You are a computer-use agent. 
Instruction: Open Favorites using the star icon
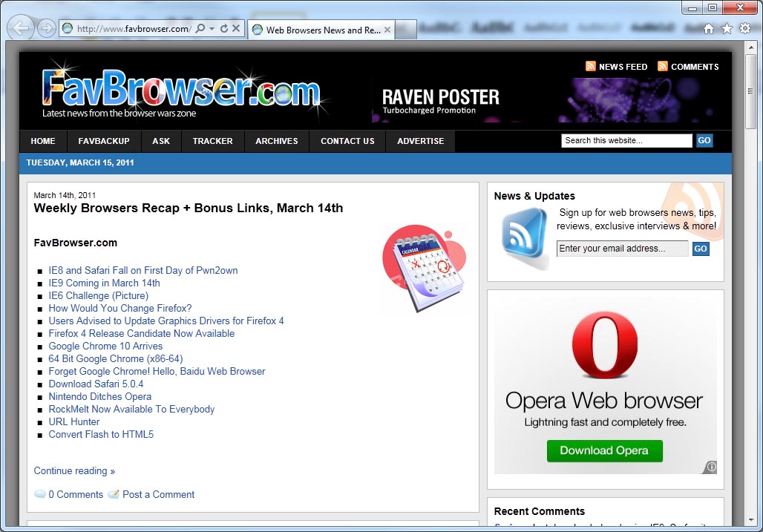tap(727, 28)
